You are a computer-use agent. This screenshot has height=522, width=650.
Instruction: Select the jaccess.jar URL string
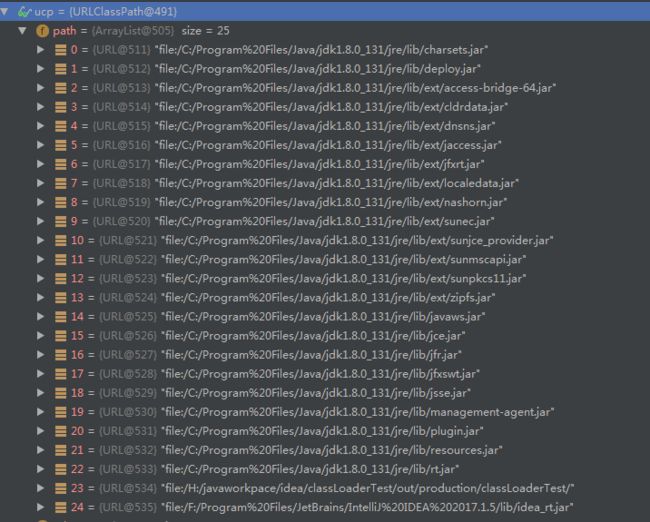coord(328,145)
